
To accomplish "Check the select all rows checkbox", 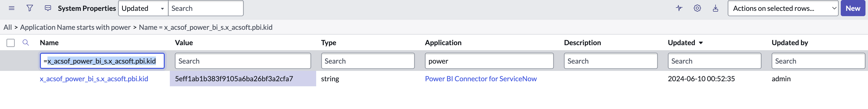I will (x=11, y=43).
